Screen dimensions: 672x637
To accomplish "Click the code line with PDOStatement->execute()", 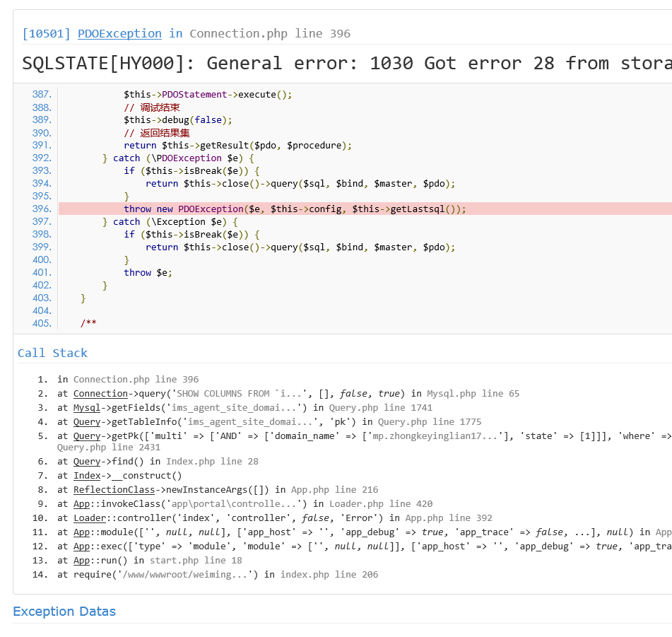I will tap(208, 94).
